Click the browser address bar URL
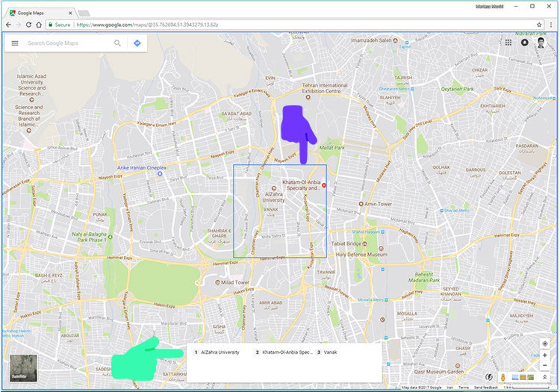560x392 pixels. (147, 25)
